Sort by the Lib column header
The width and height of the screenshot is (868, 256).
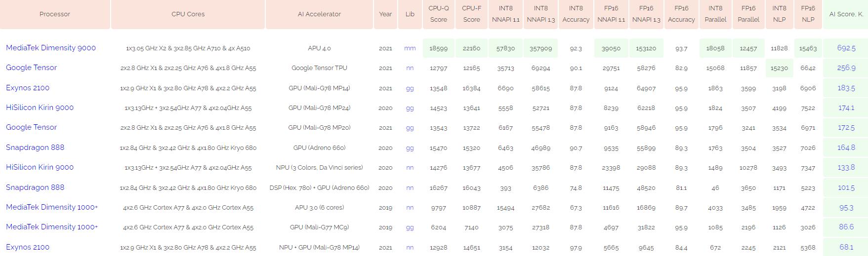coord(410,14)
